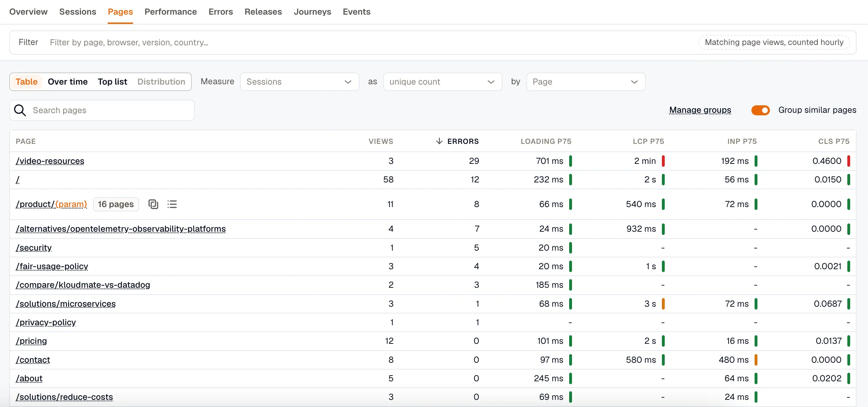
Task: Click the Manage groups link
Action: pos(700,110)
